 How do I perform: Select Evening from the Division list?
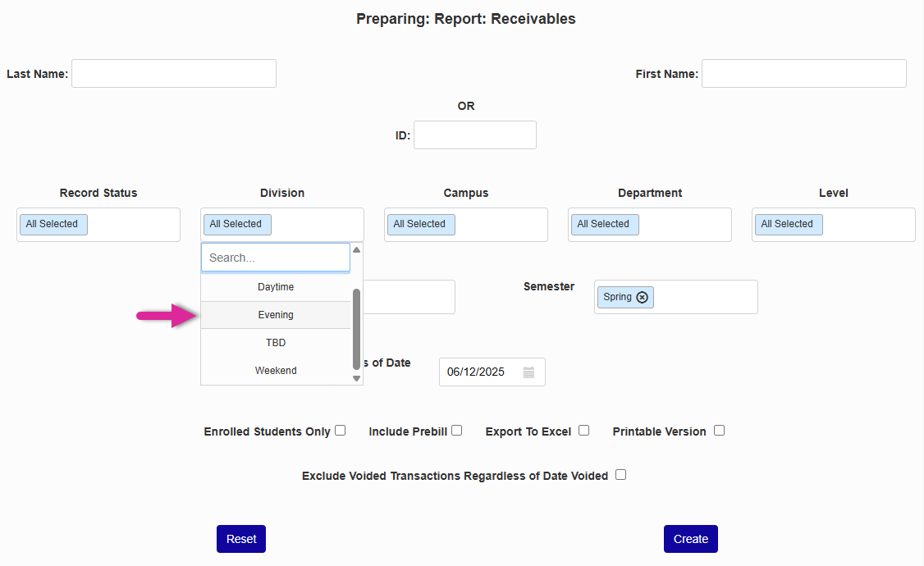(276, 315)
